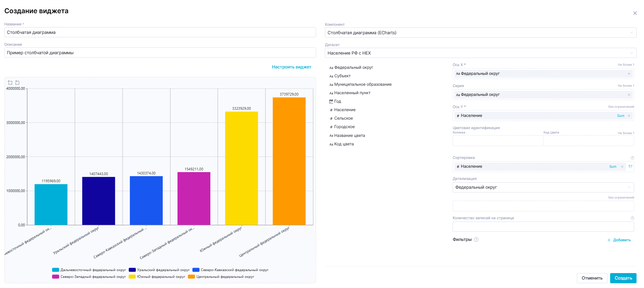This screenshot has width=644, height=288.
Task: Click the Дальневосточный legend color swatch
Action: click(x=56, y=270)
